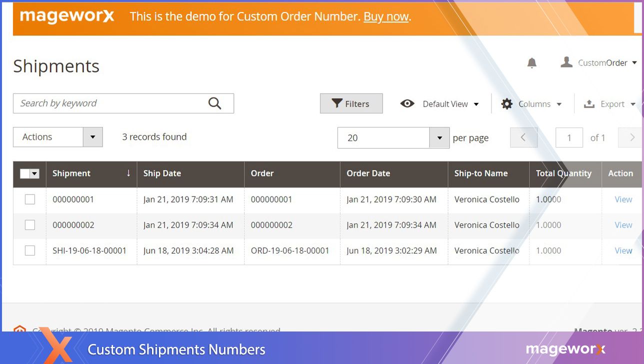644x364 pixels.
Task: Go to previous page arrow
Action: 523,137
